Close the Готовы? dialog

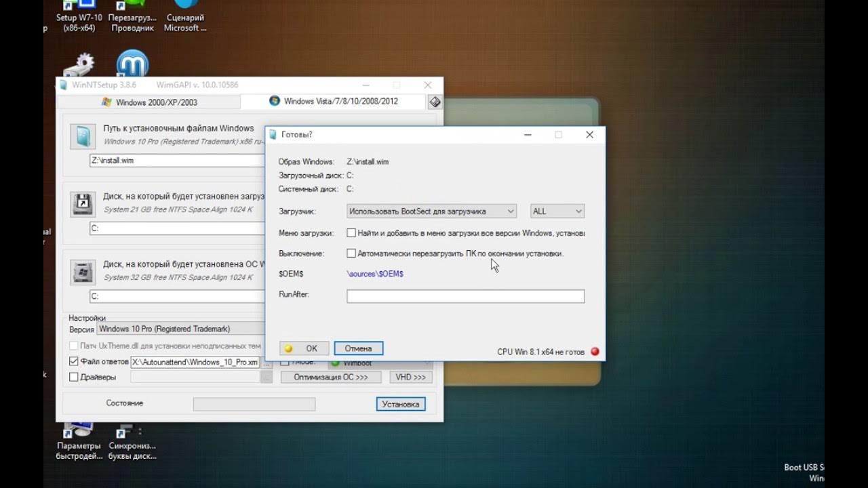pyautogui.click(x=589, y=135)
